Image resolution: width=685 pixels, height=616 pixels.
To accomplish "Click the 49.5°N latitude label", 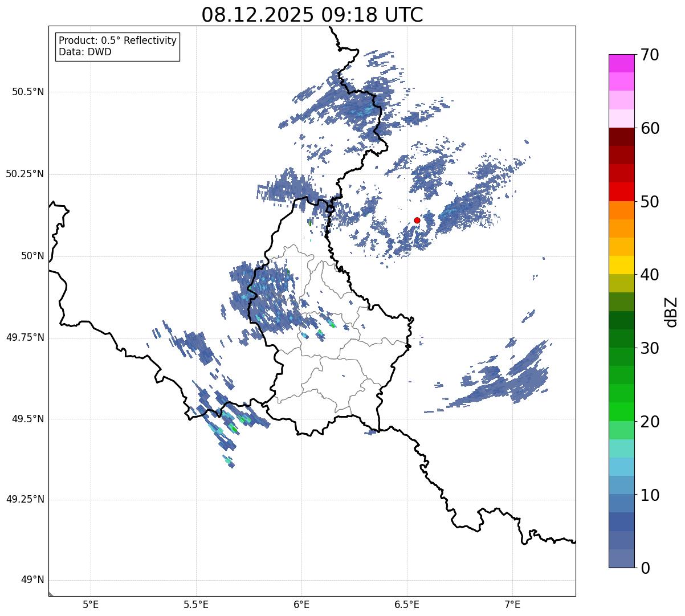I will click(28, 419).
